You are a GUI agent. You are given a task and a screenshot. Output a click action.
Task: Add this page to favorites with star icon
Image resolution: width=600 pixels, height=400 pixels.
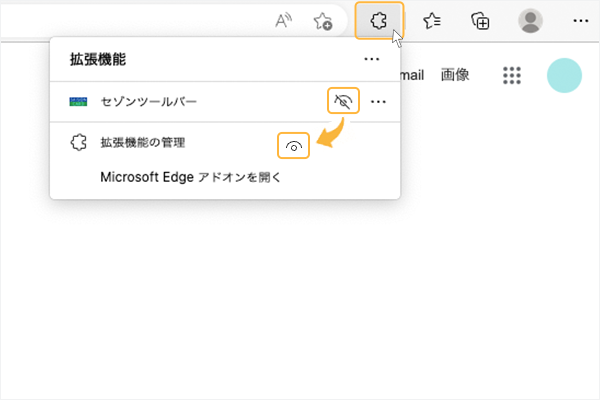(322, 20)
